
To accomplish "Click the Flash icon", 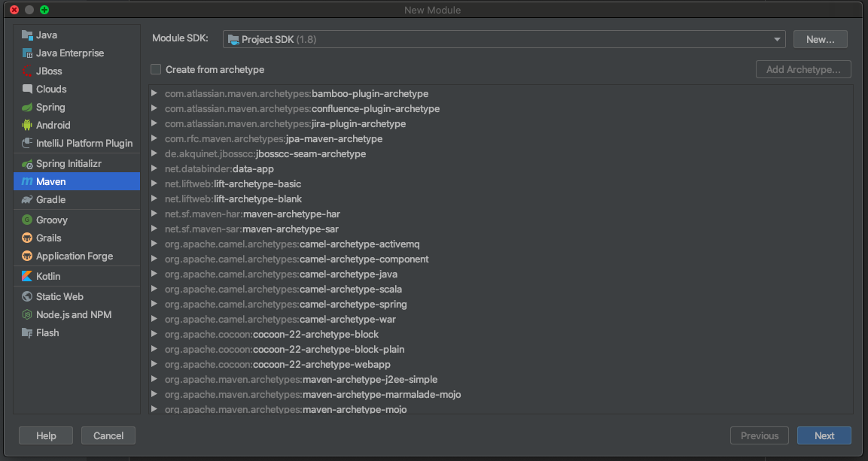I will [26, 332].
